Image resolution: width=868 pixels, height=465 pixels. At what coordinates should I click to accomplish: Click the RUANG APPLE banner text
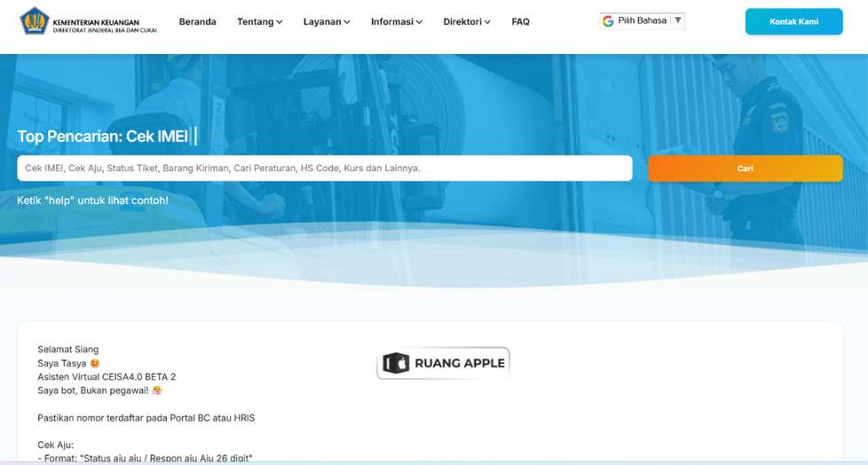click(x=459, y=363)
